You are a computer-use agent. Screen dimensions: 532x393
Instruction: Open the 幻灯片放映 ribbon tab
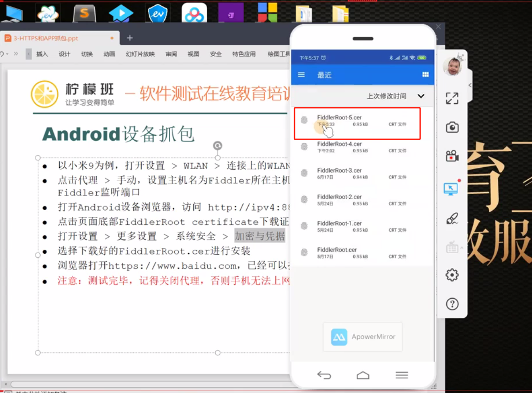click(140, 54)
